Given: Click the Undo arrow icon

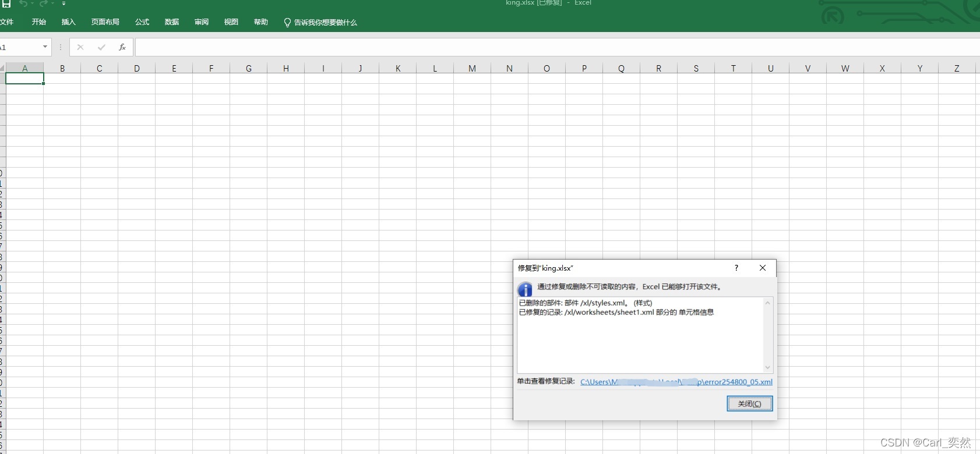Looking at the screenshot, I should coord(23,3).
